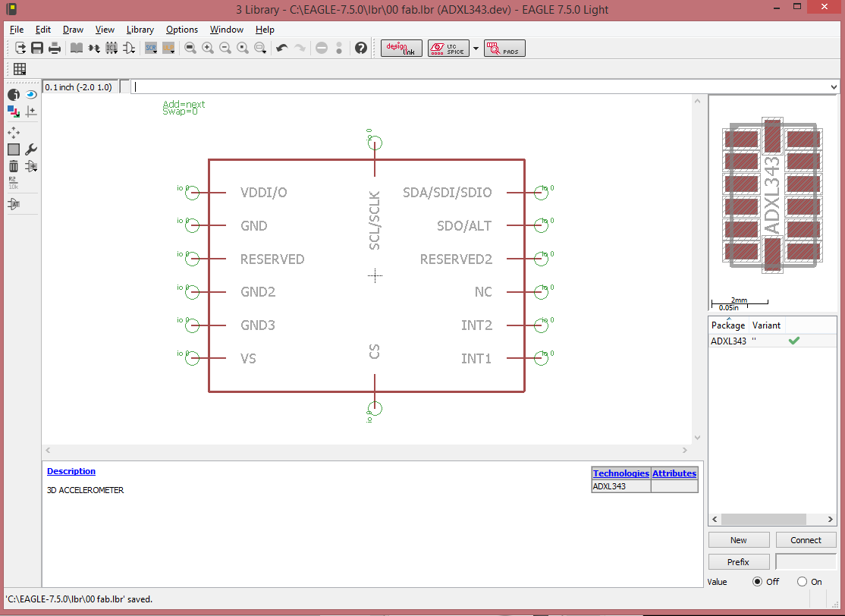Open the Window menu
The image size is (845, 616).
pyautogui.click(x=226, y=30)
